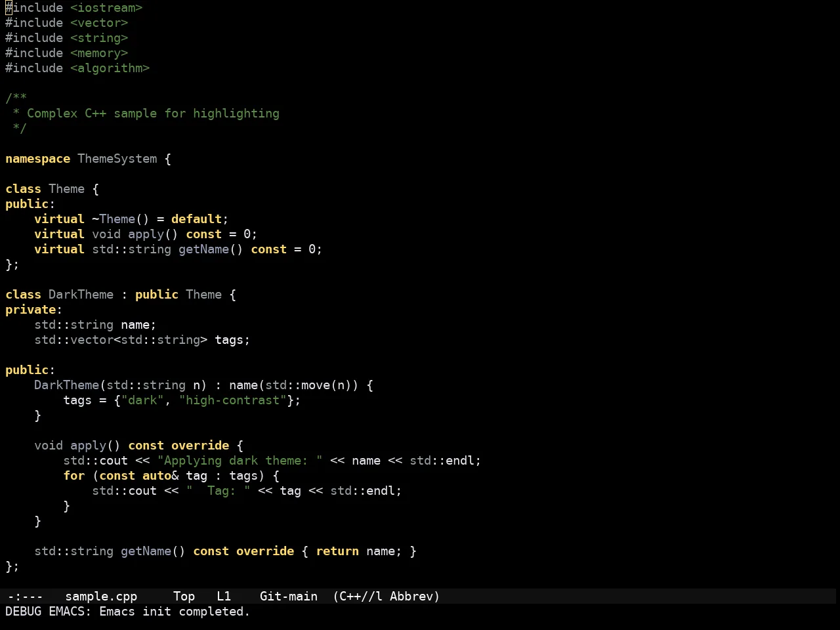
Task: Click 'std::endl;' on the Applying dark theme line
Action: click(x=446, y=461)
